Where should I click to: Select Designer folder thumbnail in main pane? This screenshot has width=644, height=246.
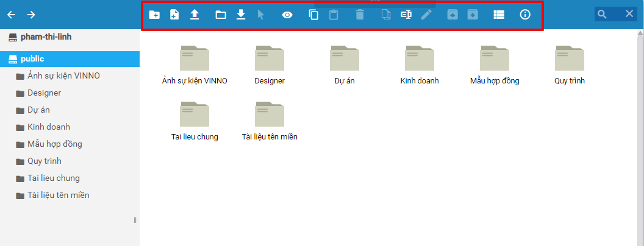pyautogui.click(x=270, y=58)
